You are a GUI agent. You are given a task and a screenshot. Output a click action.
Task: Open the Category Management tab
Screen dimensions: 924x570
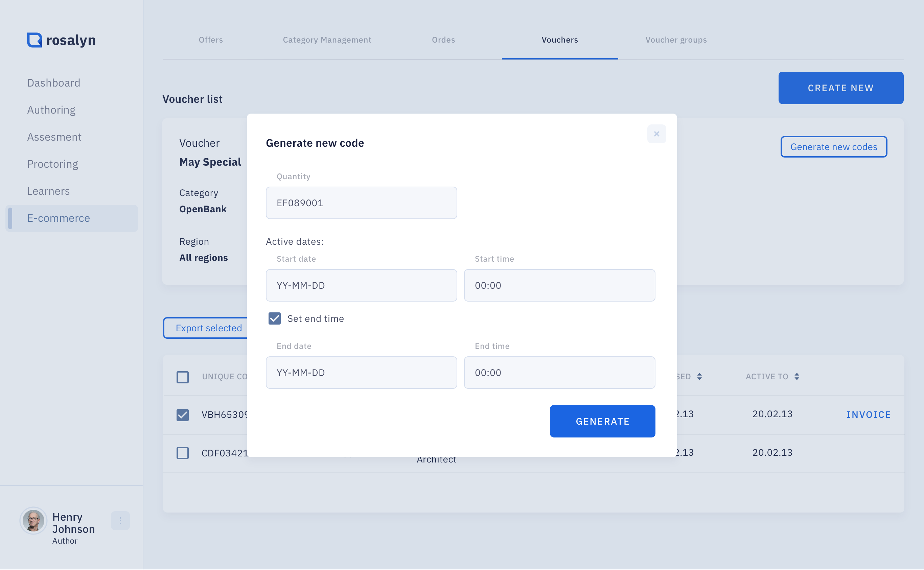point(327,40)
